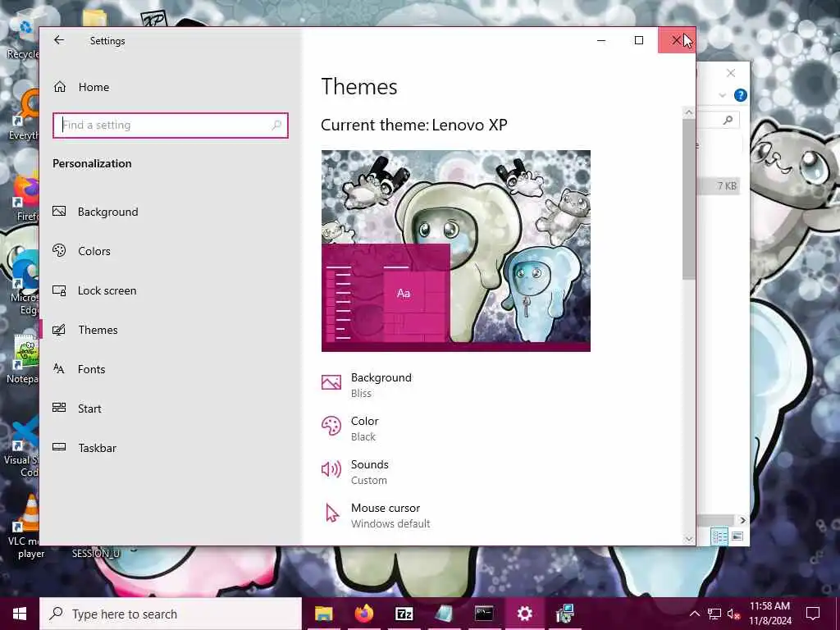Focus the Find a setting search box
Image resolution: width=840 pixels, height=630 pixels.
tap(171, 126)
